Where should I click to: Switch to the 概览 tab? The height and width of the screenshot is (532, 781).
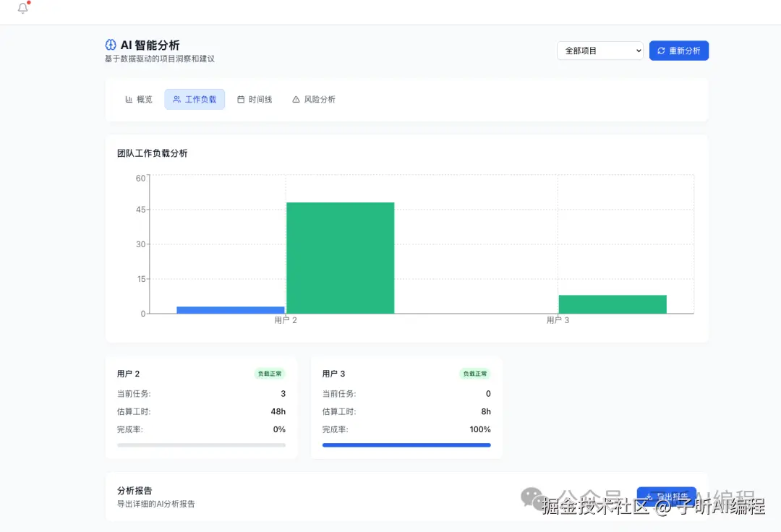click(x=138, y=100)
